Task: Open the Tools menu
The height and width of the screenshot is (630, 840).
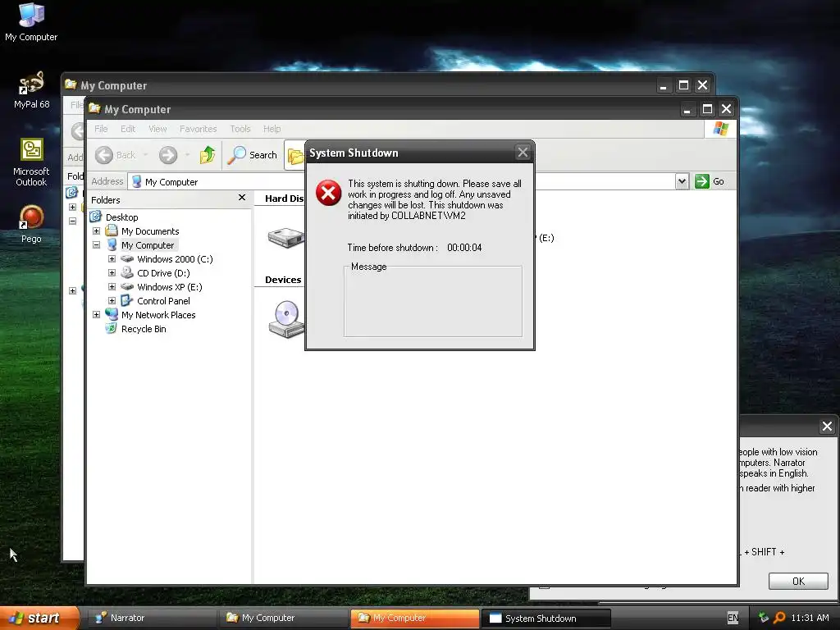Action: point(240,129)
